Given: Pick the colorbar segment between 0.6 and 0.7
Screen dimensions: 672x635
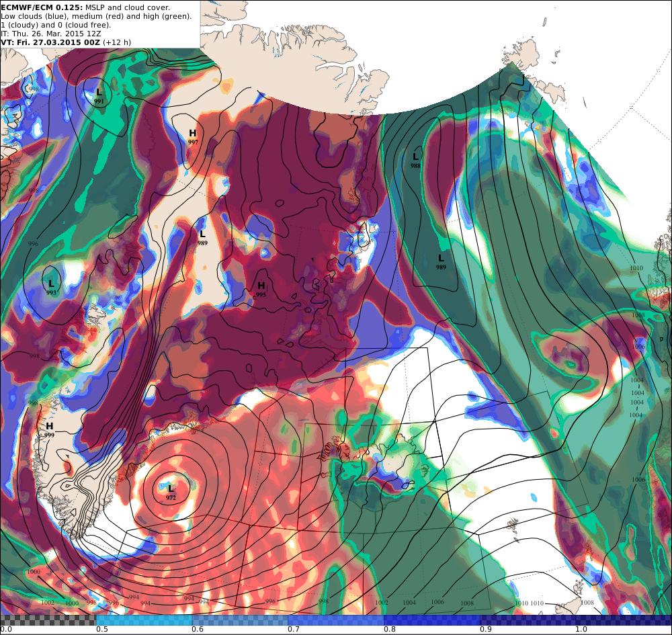Looking at the screenshot, I should [x=240, y=620].
